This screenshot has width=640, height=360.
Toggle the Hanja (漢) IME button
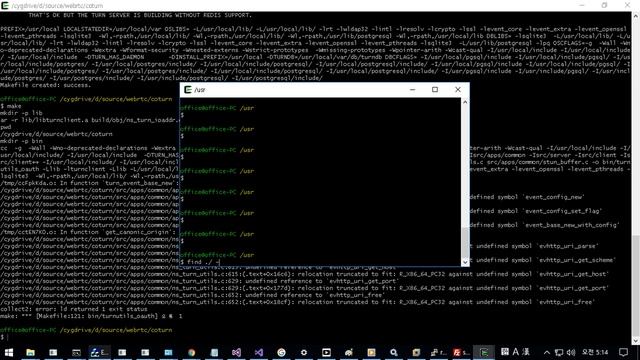[526, 352]
